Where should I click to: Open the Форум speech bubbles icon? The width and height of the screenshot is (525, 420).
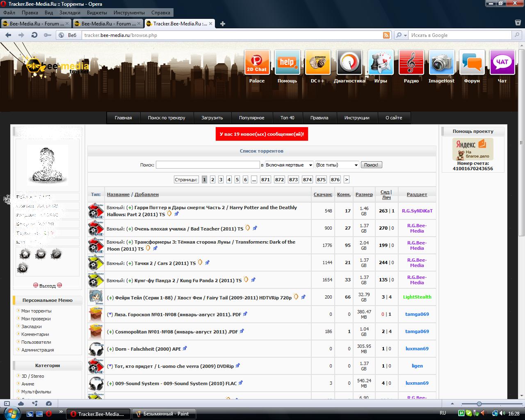(x=472, y=62)
